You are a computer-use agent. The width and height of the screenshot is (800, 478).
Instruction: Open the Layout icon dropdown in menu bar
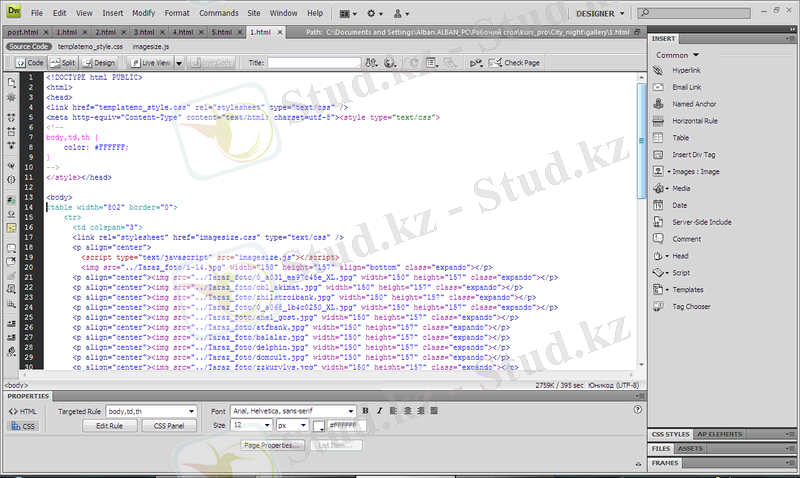point(348,14)
